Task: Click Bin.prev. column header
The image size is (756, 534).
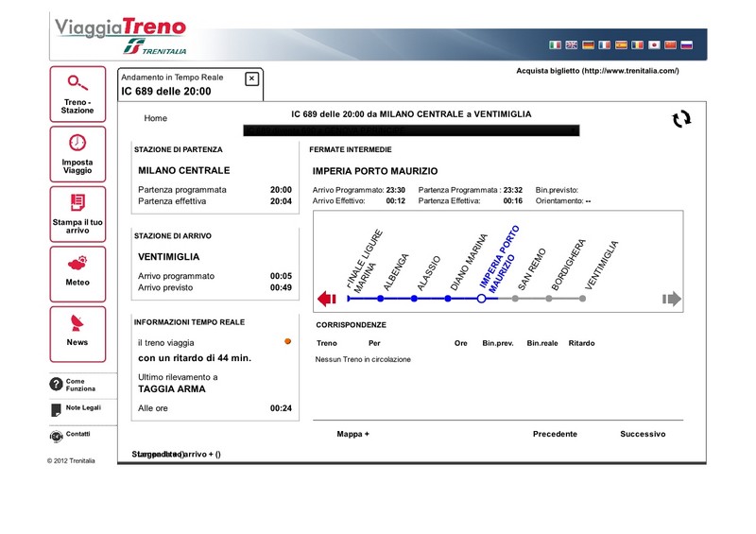Action: point(498,343)
